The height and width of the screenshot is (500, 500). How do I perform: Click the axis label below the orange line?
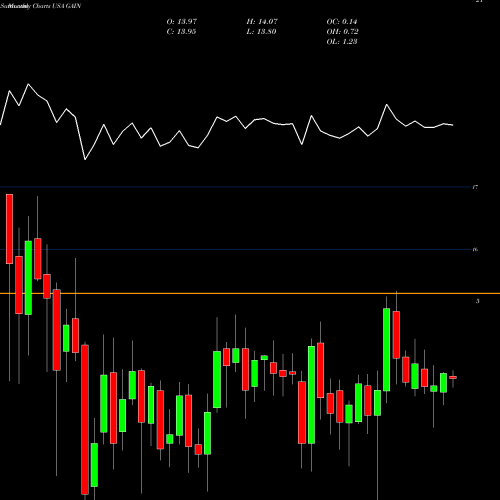click(x=478, y=301)
